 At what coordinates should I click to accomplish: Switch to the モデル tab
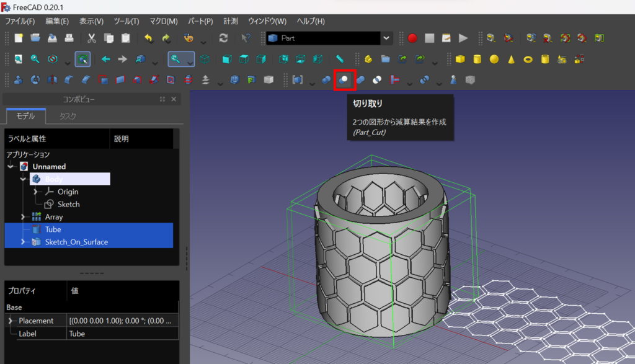25,116
